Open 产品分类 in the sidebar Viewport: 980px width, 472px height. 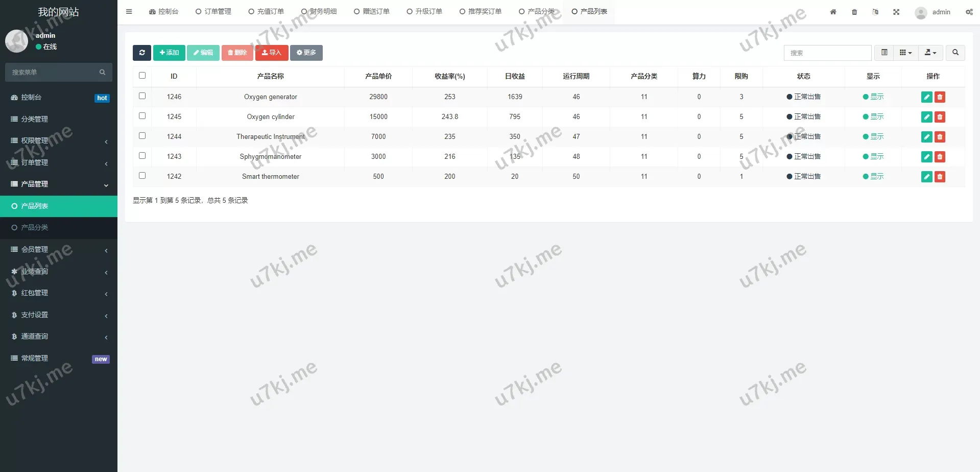pyautogui.click(x=35, y=227)
